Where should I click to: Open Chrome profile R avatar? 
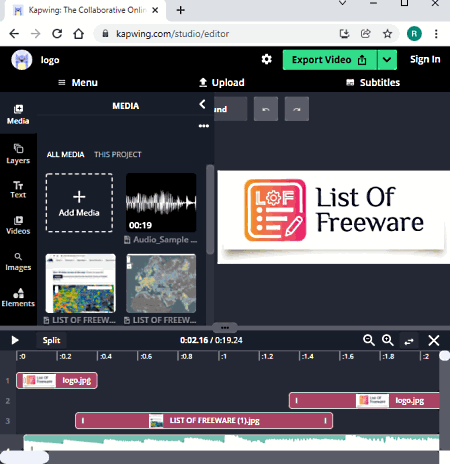[x=414, y=34]
